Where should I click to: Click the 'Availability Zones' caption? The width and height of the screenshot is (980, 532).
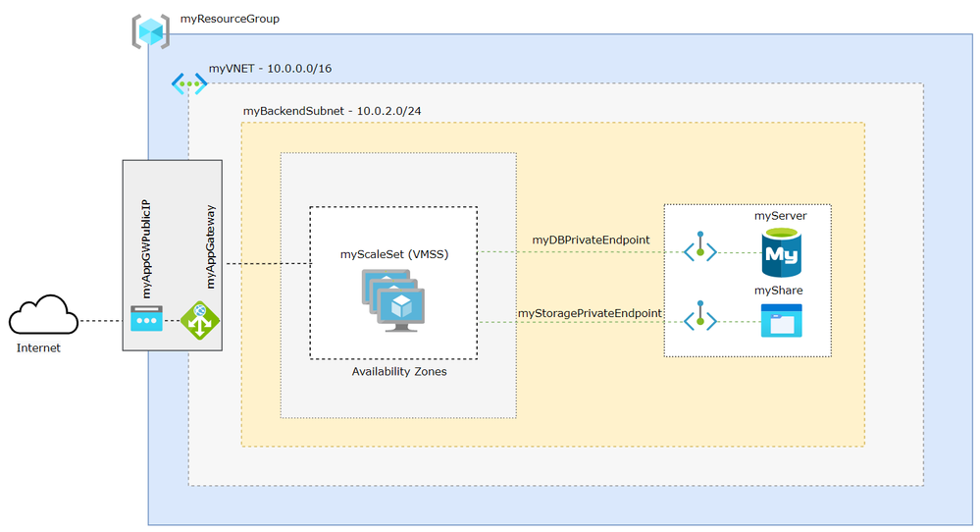pos(399,371)
